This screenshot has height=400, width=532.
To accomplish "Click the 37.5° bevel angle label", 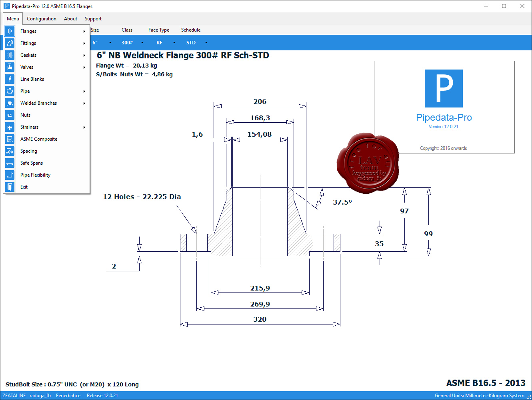I will click(342, 202).
